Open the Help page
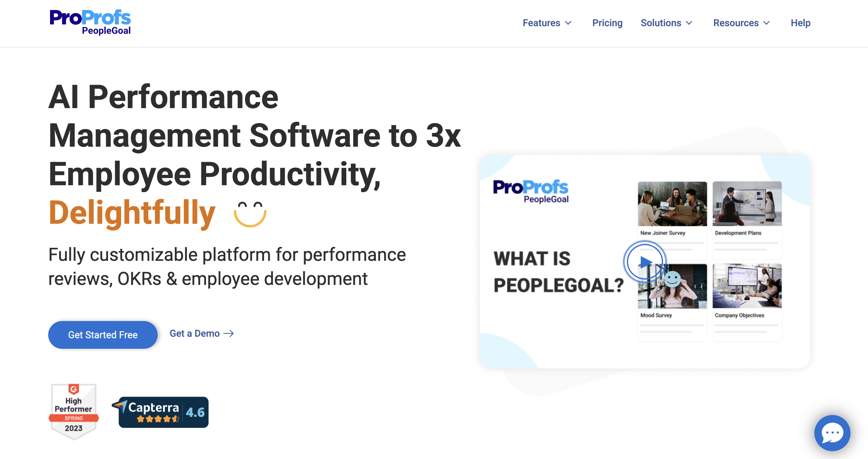868x459 pixels. [800, 23]
